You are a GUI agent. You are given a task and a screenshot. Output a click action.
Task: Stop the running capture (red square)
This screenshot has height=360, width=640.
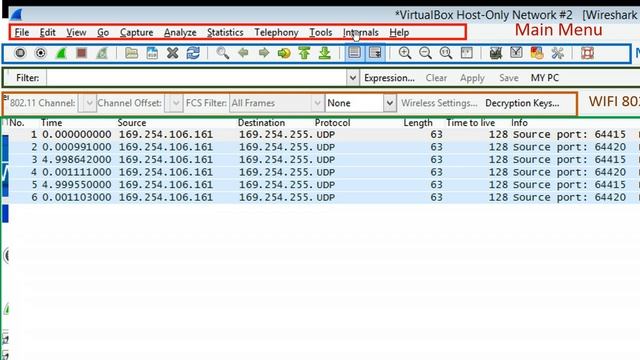click(81, 53)
